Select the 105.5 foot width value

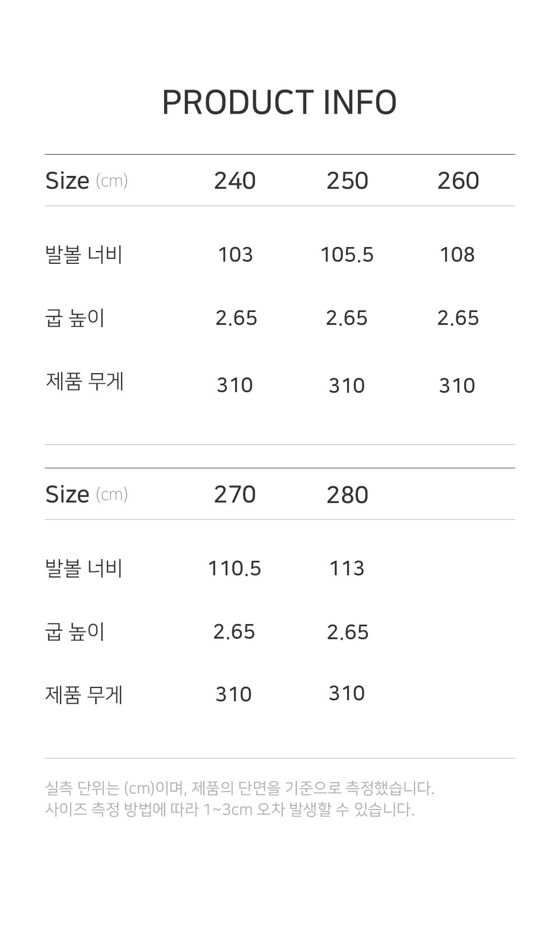347,255
